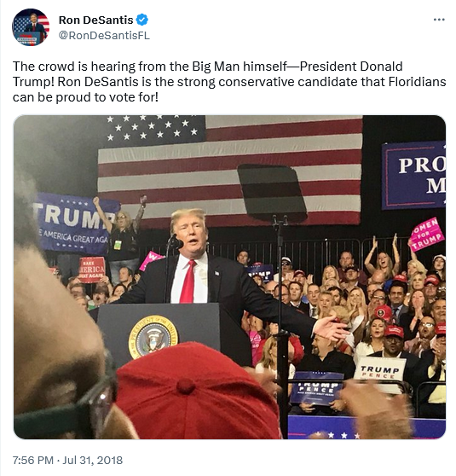Viewport: 456px width, 476px height.
Task: Open the 7:56 PM timestamp link
Action: coord(33,460)
